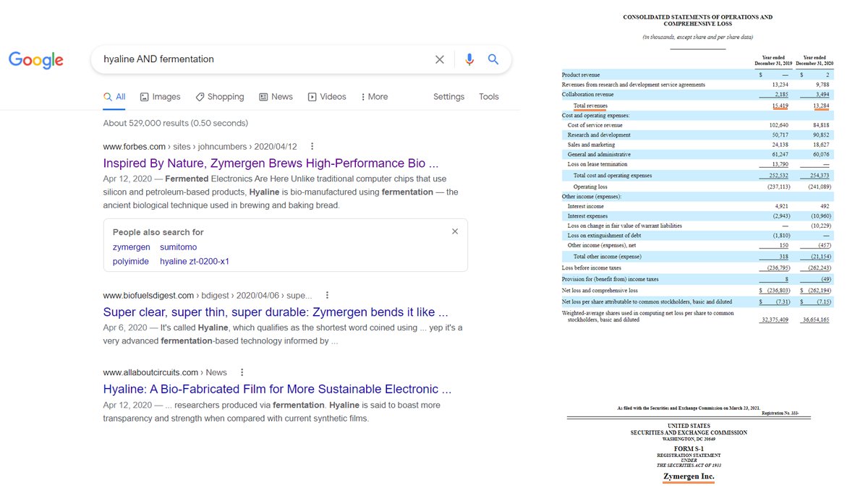Click the hyaline zt-0200-x1 related search
The height and width of the screenshot is (488, 868).
pyautogui.click(x=195, y=261)
